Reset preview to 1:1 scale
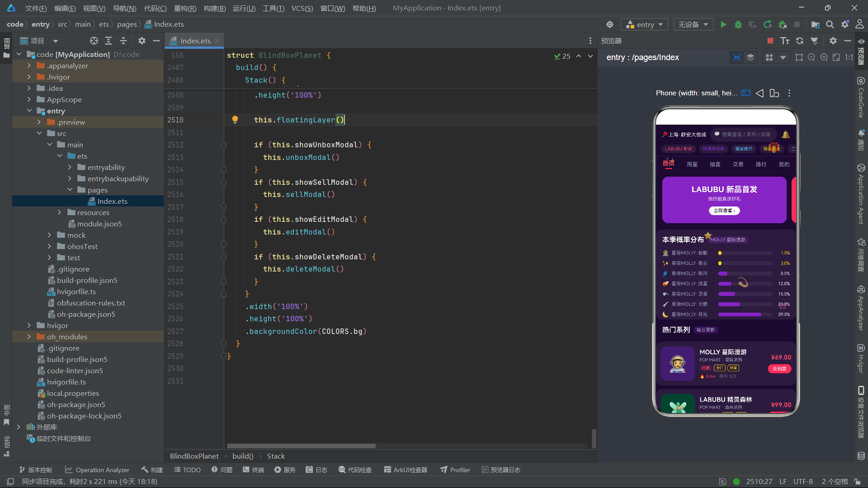Viewport: 868px width, 488px height. point(849,57)
